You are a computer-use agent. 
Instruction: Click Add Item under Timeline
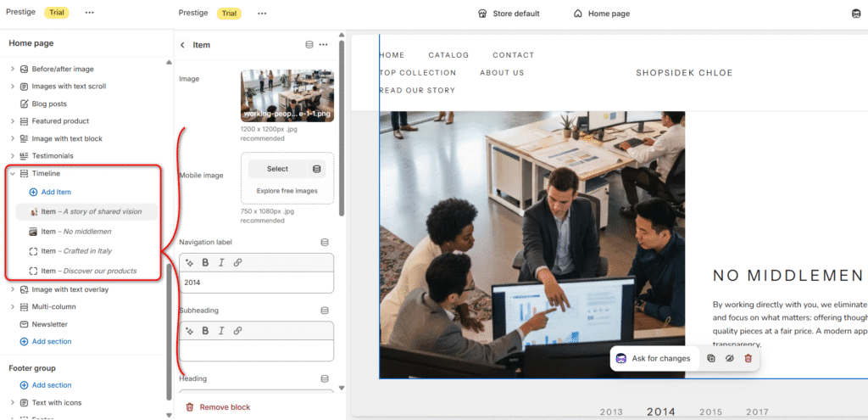click(56, 193)
